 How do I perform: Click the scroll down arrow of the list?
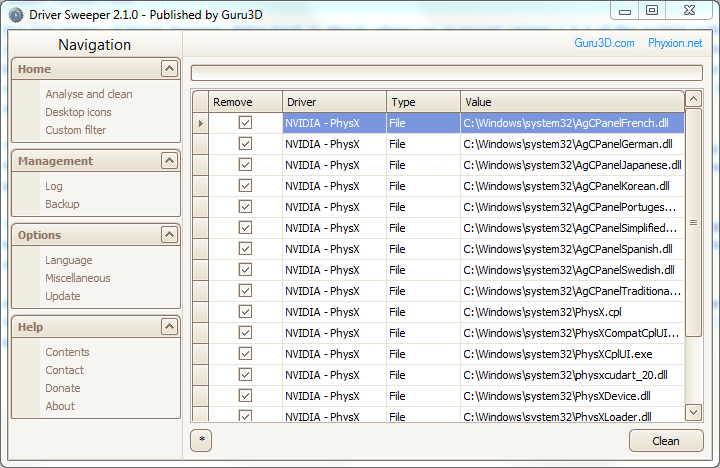pos(693,412)
